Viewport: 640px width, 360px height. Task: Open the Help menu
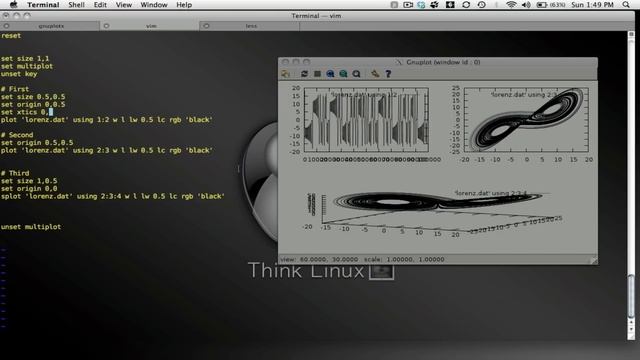(x=184, y=5)
